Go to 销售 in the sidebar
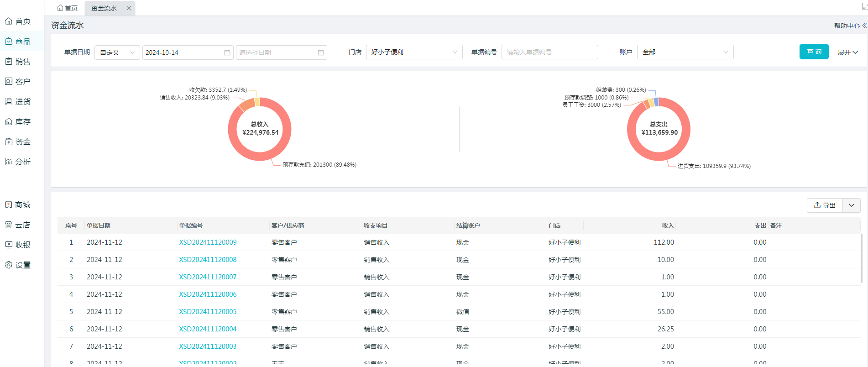This screenshot has width=868, height=367. pos(18,62)
